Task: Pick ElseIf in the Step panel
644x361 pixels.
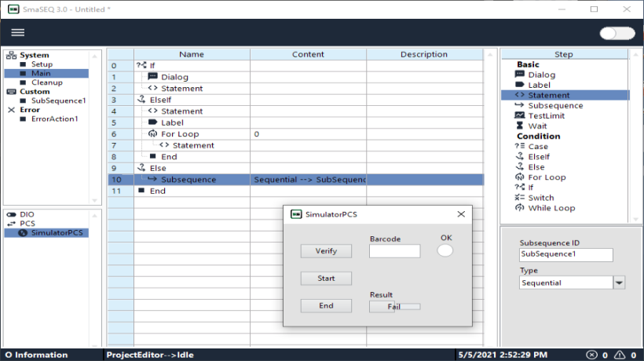Action: pos(539,157)
